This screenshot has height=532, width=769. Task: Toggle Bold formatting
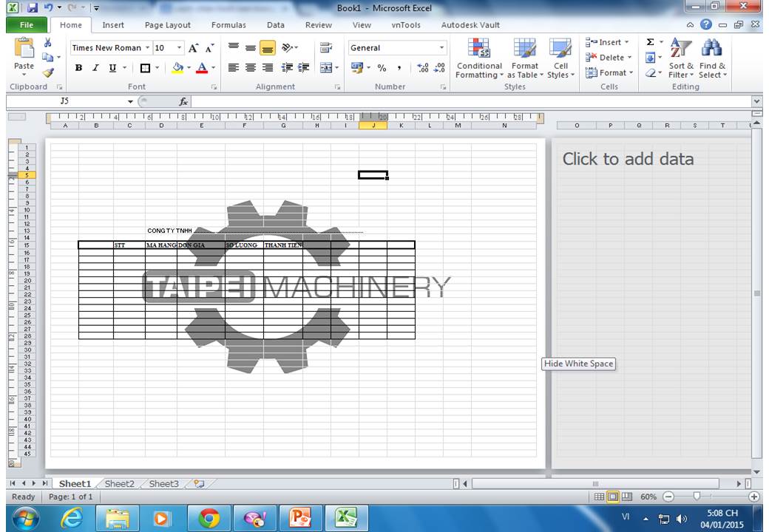(78, 68)
